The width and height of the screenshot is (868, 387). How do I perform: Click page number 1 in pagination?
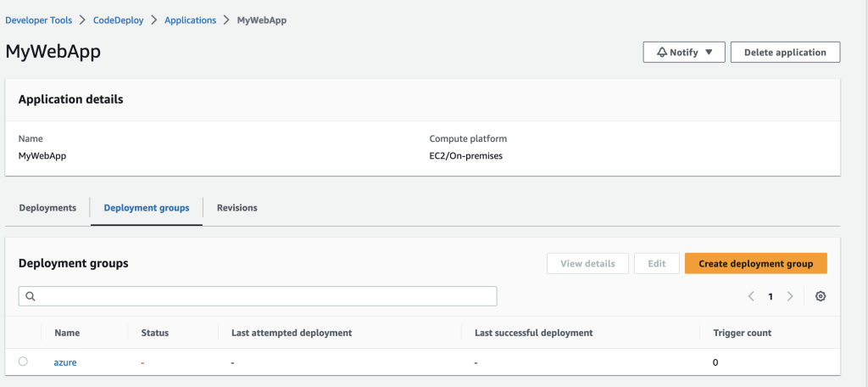pos(770,297)
